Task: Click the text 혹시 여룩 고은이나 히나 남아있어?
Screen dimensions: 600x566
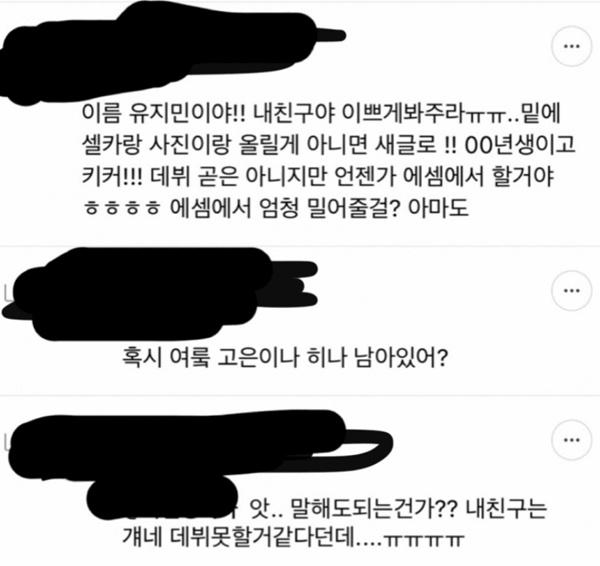Action: 284,357
